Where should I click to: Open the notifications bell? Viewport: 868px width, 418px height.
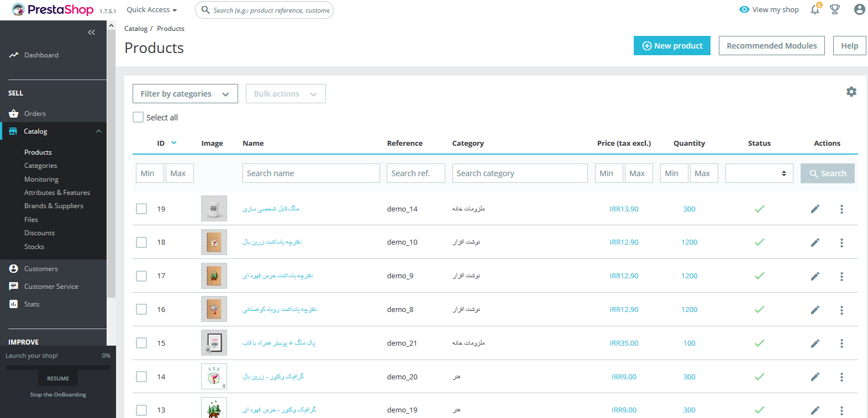(x=815, y=9)
